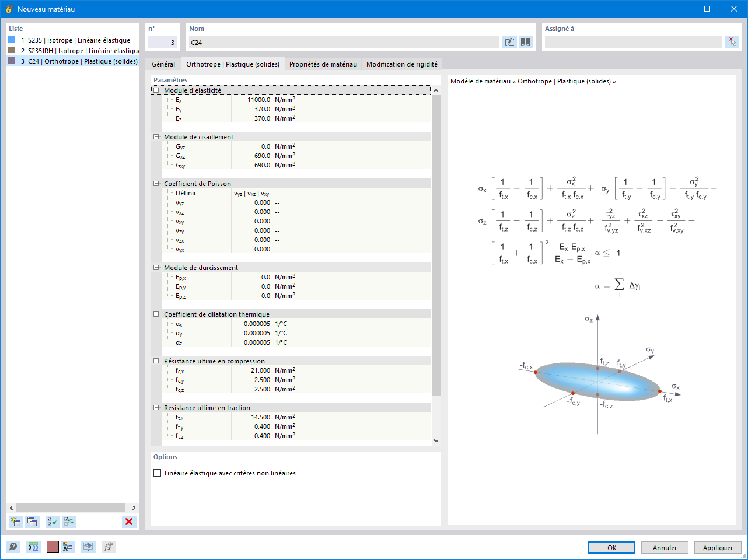
Task: Open the material library book icon
Action: click(x=526, y=42)
